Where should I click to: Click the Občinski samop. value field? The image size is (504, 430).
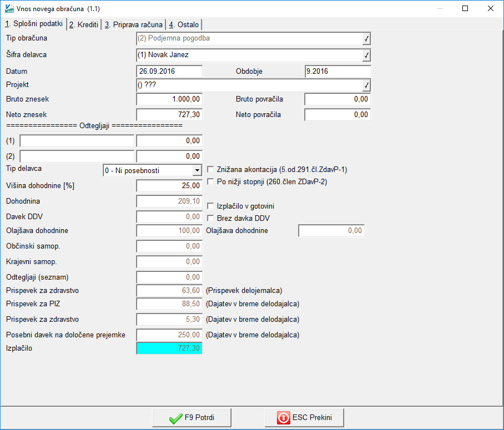(169, 246)
